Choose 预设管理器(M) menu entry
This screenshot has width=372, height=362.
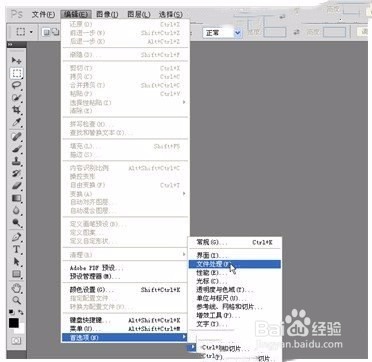[x=126, y=276]
